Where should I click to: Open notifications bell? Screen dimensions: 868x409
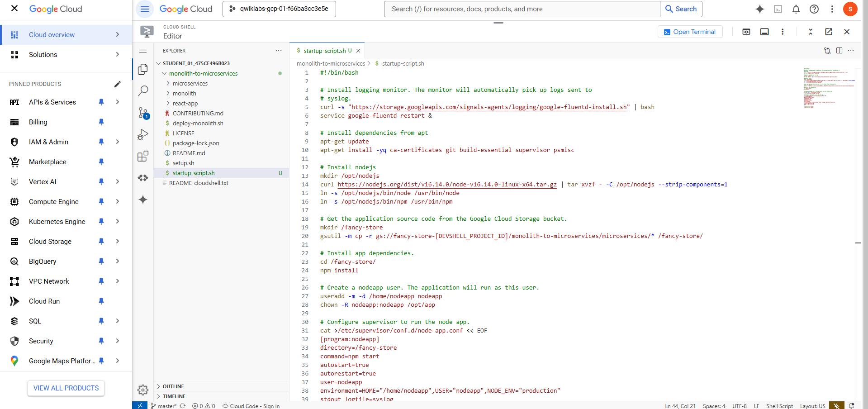point(796,9)
